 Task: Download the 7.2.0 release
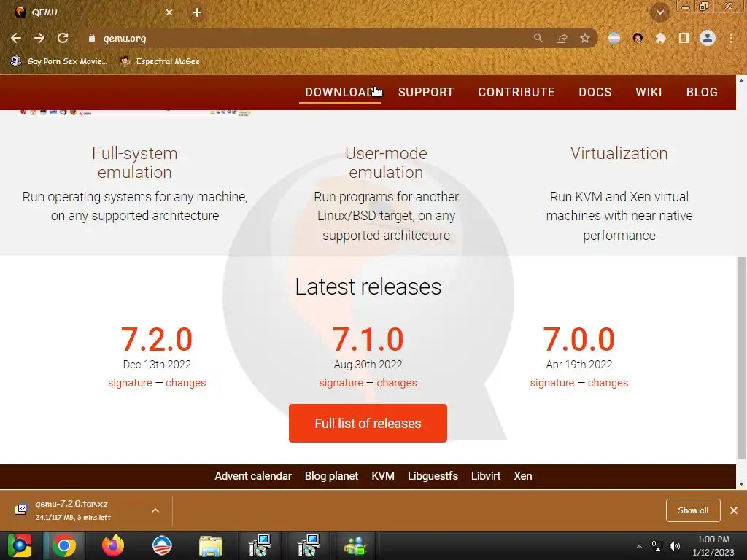point(157,340)
